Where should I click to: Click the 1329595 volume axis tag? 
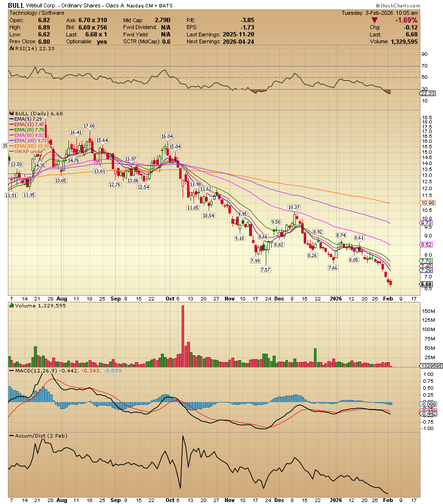click(x=432, y=366)
